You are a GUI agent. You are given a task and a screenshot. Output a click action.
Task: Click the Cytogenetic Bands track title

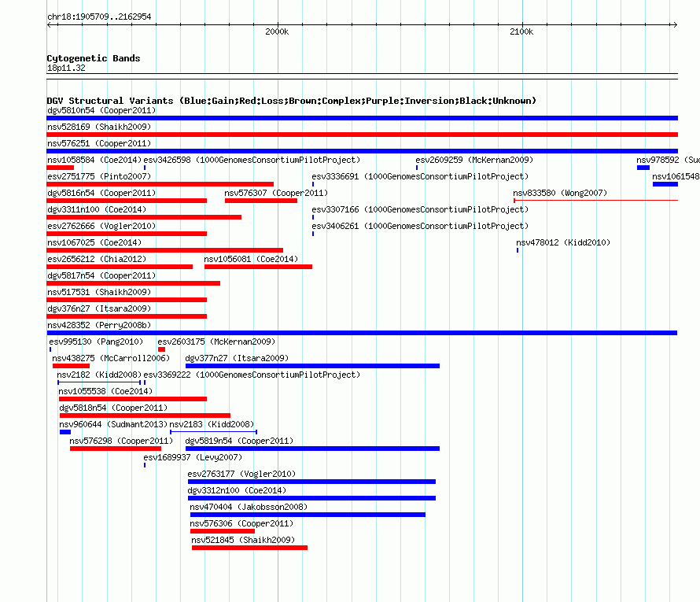pyautogui.click(x=94, y=58)
